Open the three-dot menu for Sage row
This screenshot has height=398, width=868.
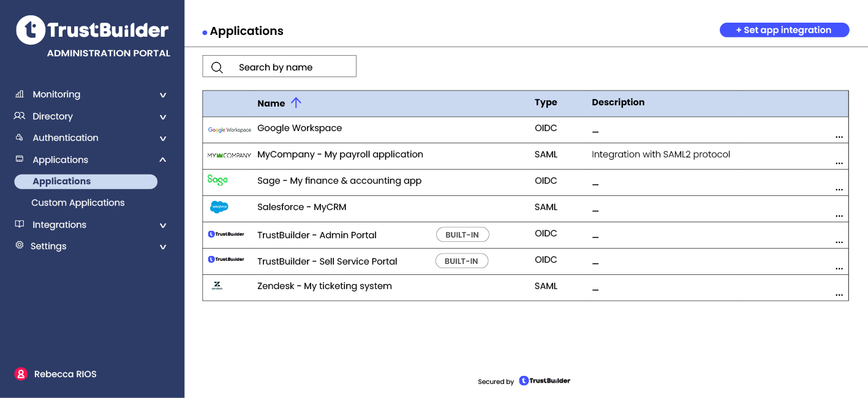(x=839, y=190)
